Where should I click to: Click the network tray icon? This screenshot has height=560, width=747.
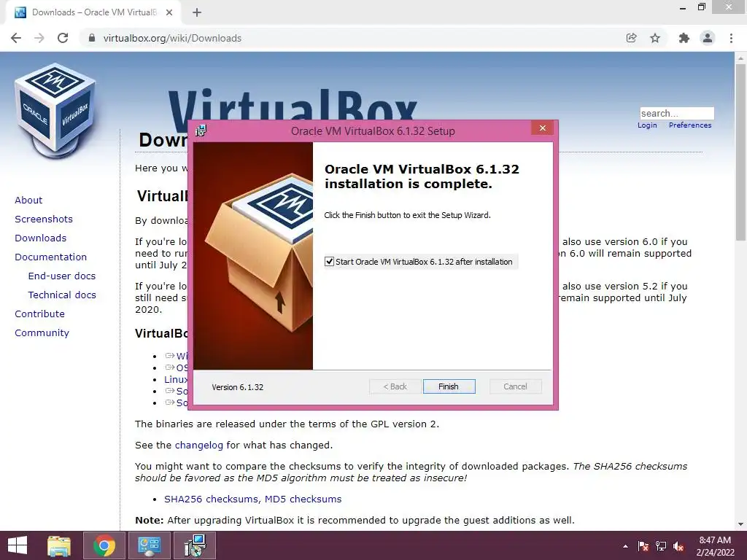[661, 546]
